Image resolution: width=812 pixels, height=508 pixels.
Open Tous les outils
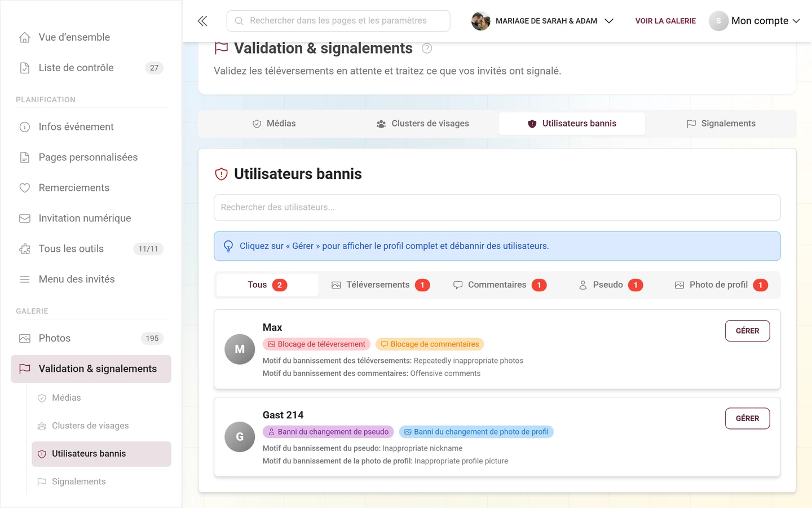[x=91, y=249]
